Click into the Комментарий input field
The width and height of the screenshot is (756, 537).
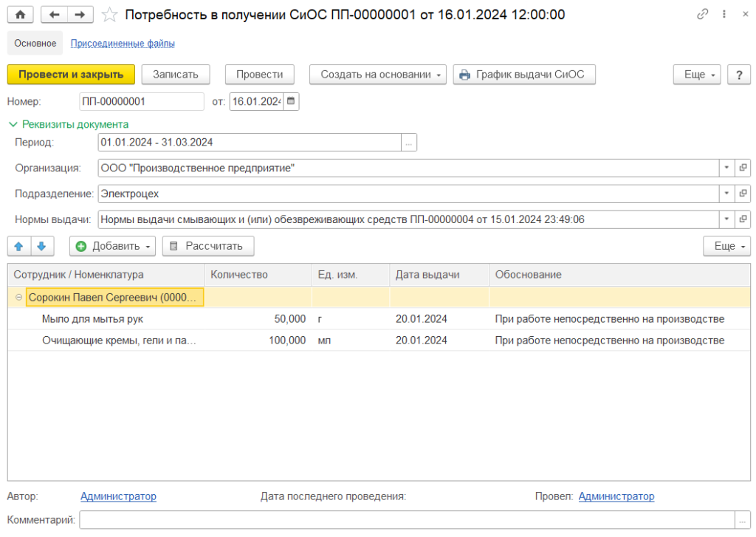(407, 520)
